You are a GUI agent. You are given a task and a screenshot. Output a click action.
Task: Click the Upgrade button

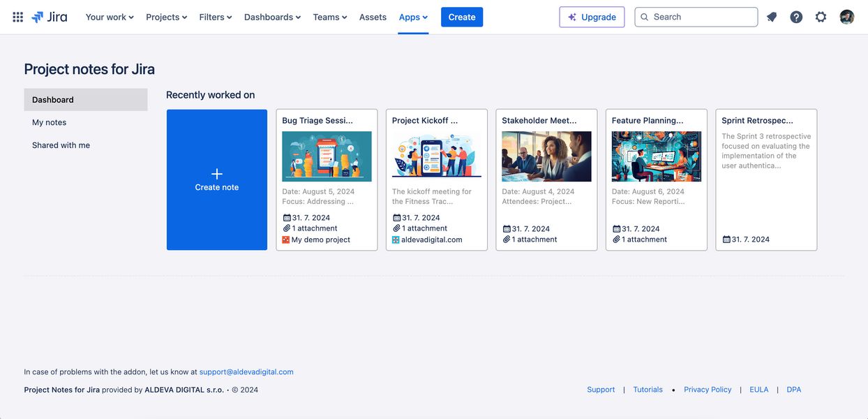coord(592,17)
